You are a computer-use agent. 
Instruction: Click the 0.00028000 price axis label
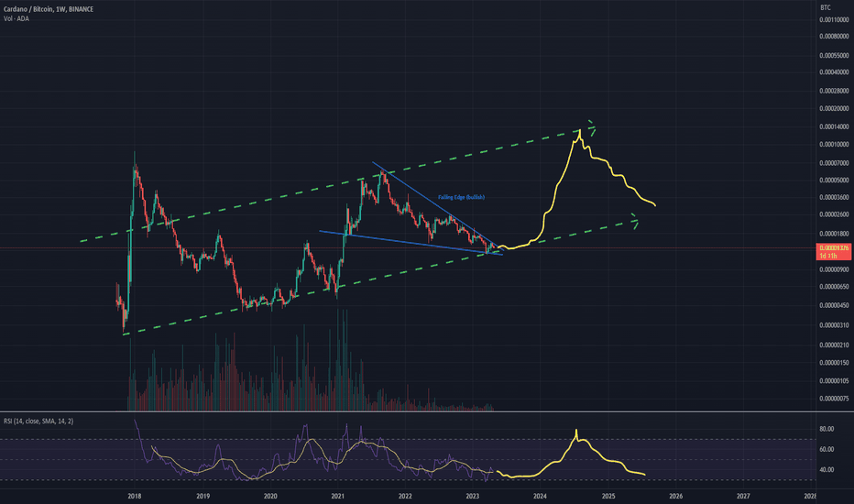834,91
